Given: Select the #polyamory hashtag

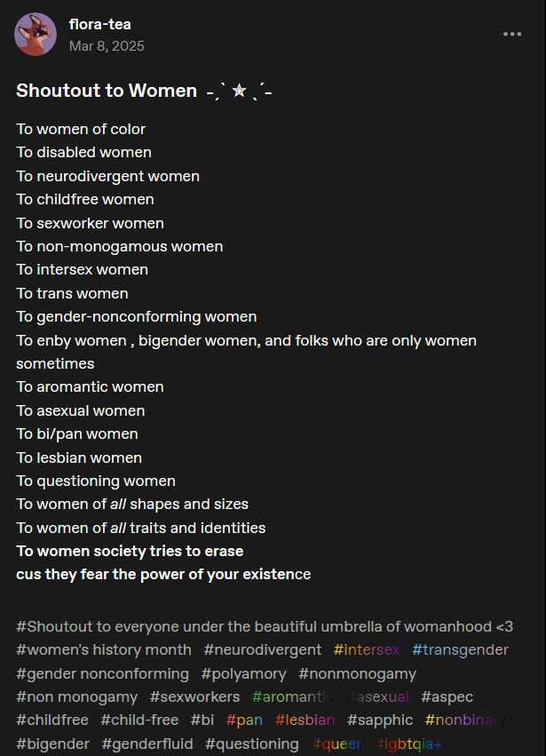Looking at the screenshot, I should (244, 674).
